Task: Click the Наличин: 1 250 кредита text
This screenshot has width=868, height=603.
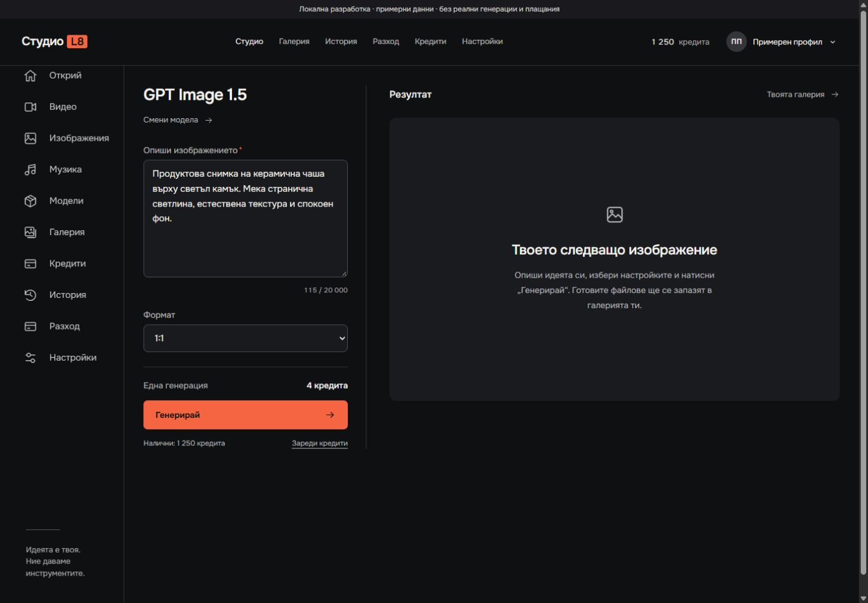Action: pos(184,443)
